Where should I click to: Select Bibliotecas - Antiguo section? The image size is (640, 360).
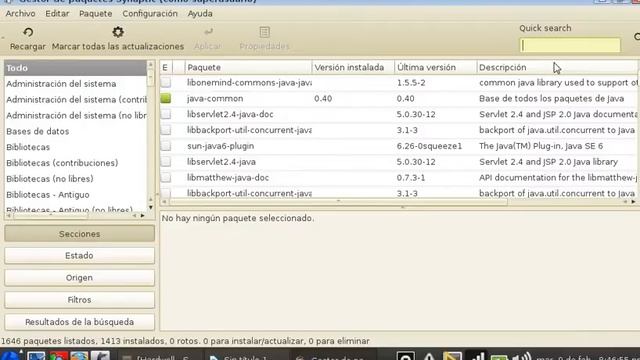[75, 195]
